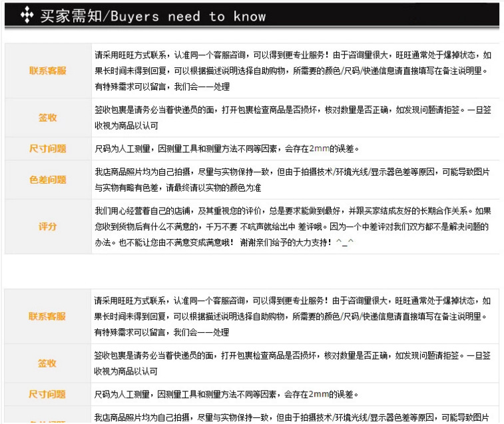Click the package signing description in the first table
Image resolution: width=504 pixels, height=424 pixels.
coord(293,118)
